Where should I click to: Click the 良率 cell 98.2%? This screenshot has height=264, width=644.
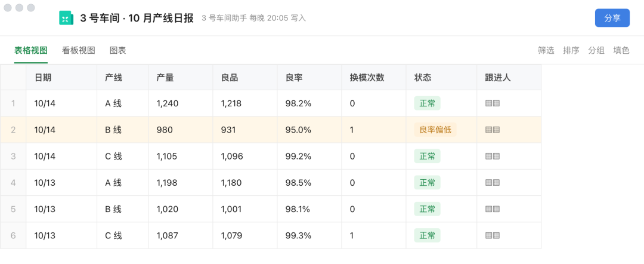coord(309,103)
